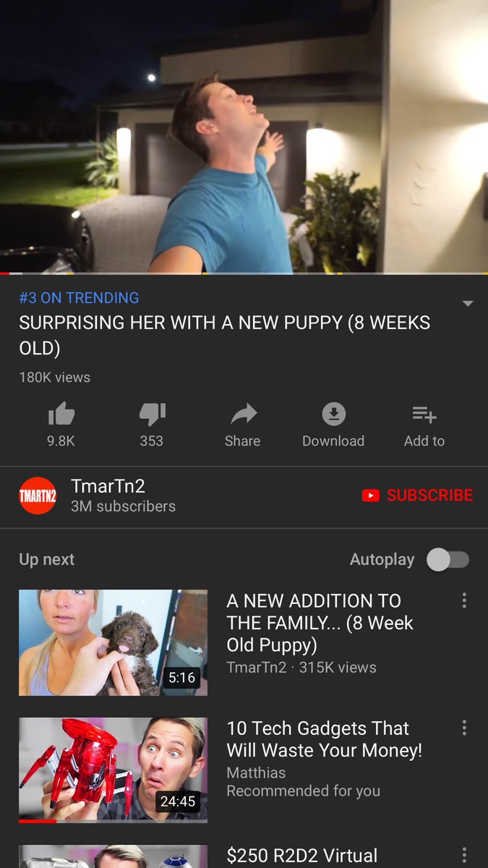Play the 8 Week Old Puppy thumbnail

(113, 642)
